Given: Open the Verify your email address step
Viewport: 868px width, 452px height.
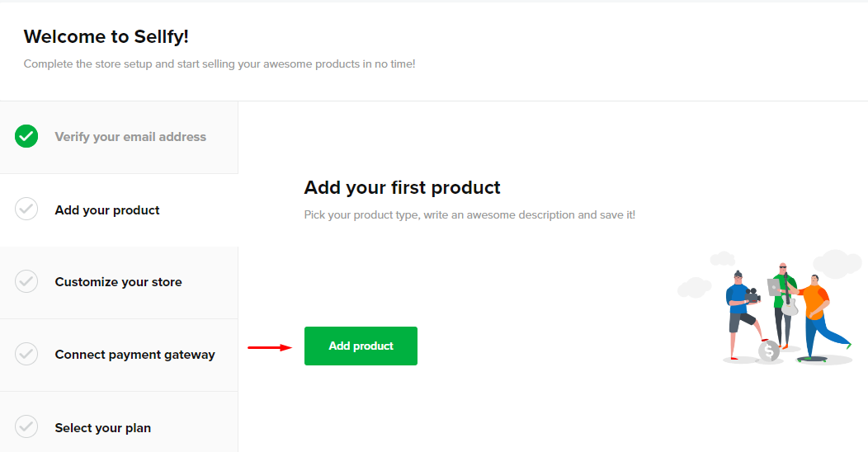Looking at the screenshot, I should pyautogui.click(x=130, y=137).
